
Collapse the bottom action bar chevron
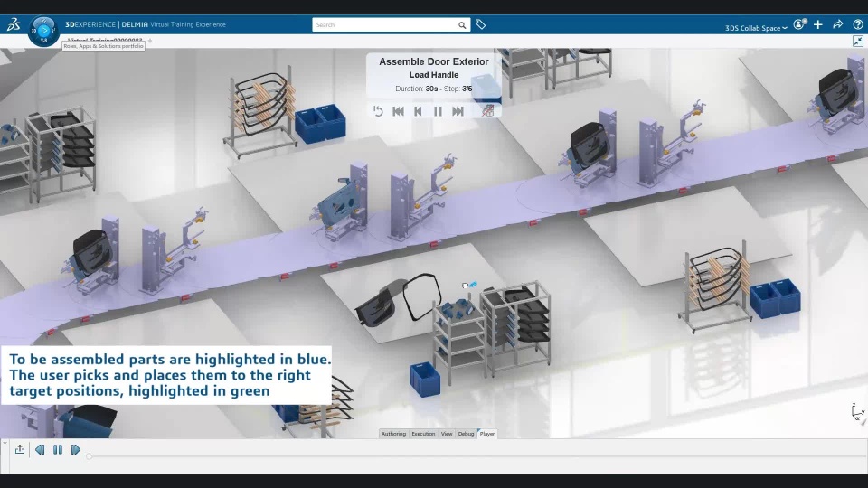click(5, 443)
